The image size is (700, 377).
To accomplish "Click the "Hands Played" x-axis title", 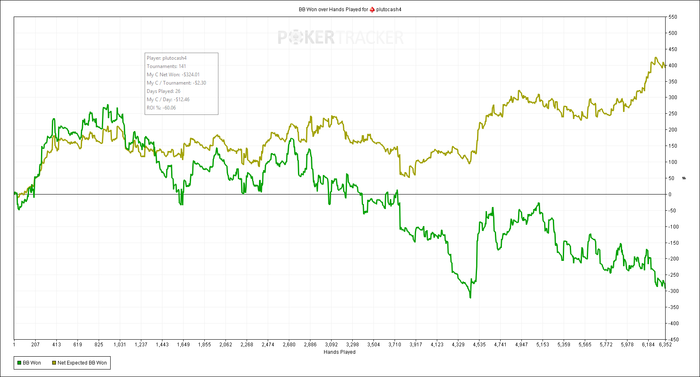I will [x=340, y=352].
